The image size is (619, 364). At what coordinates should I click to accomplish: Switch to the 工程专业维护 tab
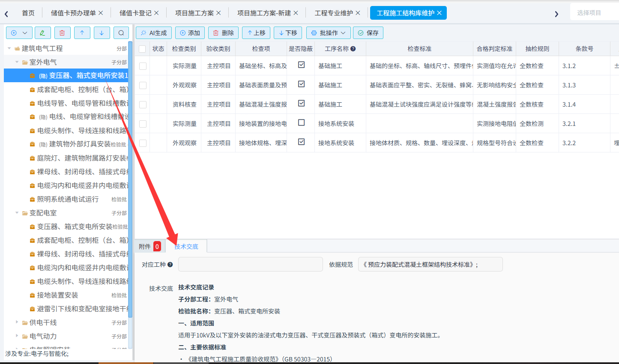[334, 13]
